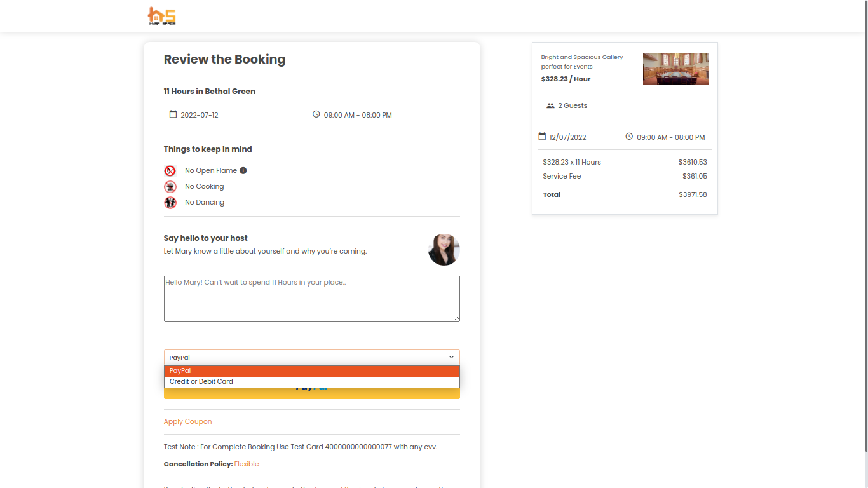Viewport: 868px width, 488px height.
Task: Click the '$328.23 x 11 Hours' line
Action: [x=572, y=162]
